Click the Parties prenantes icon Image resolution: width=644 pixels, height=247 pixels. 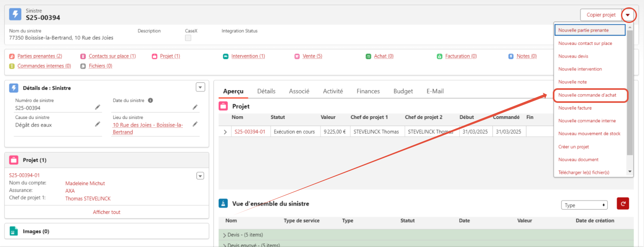coord(12,56)
